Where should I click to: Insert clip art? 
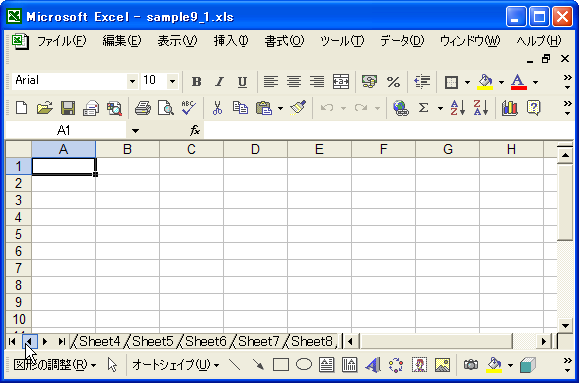[419, 365]
